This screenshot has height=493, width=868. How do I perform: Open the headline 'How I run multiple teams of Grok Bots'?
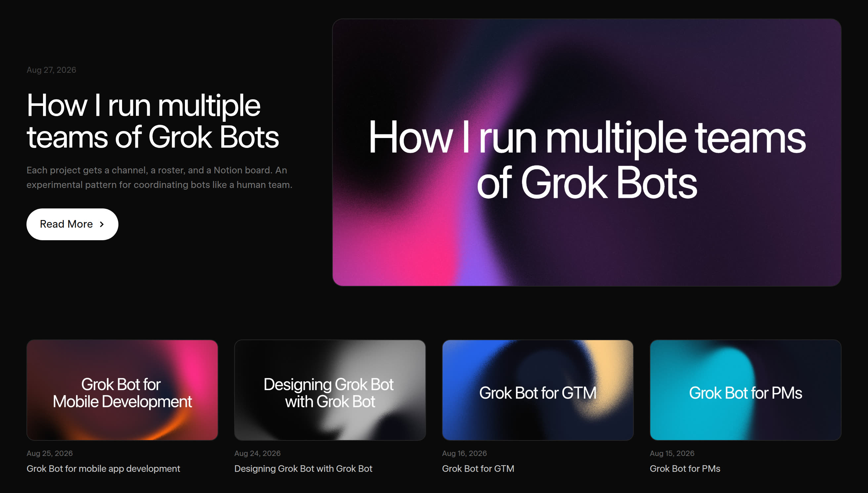pyautogui.click(x=152, y=121)
